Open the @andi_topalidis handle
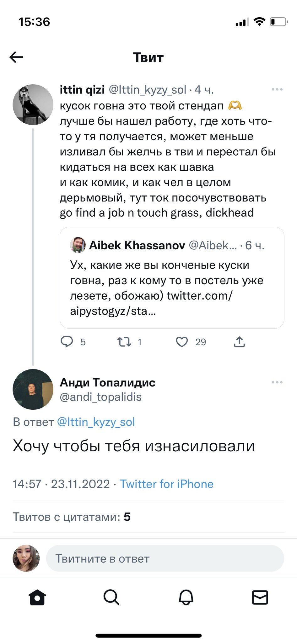Viewport: 297px width, 644px height. [100, 397]
